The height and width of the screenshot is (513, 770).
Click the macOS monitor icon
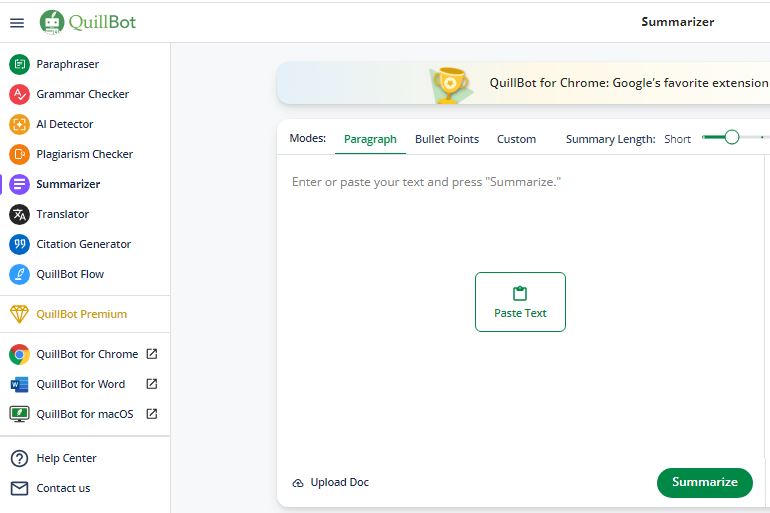click(x=20, y=414)
